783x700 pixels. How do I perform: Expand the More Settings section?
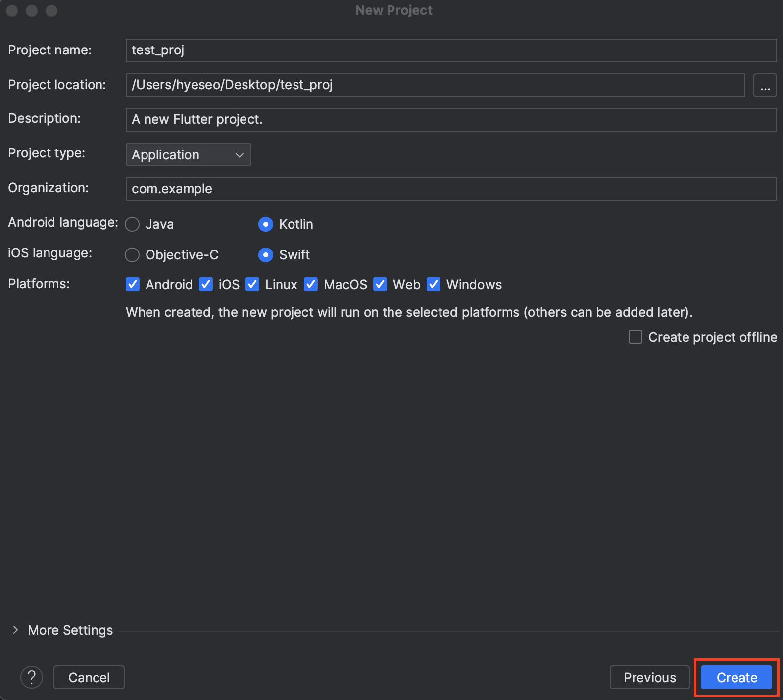(x=15, y=630)
